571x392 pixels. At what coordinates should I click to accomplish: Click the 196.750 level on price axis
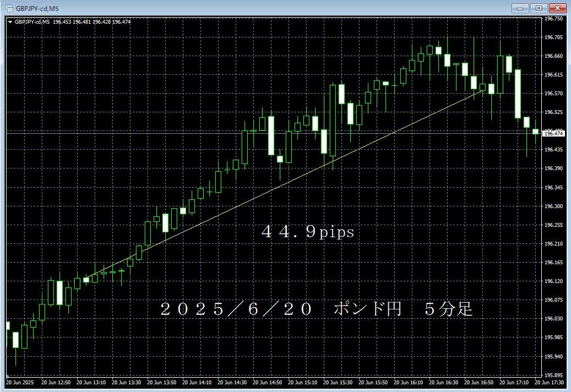tap(553, 19)
